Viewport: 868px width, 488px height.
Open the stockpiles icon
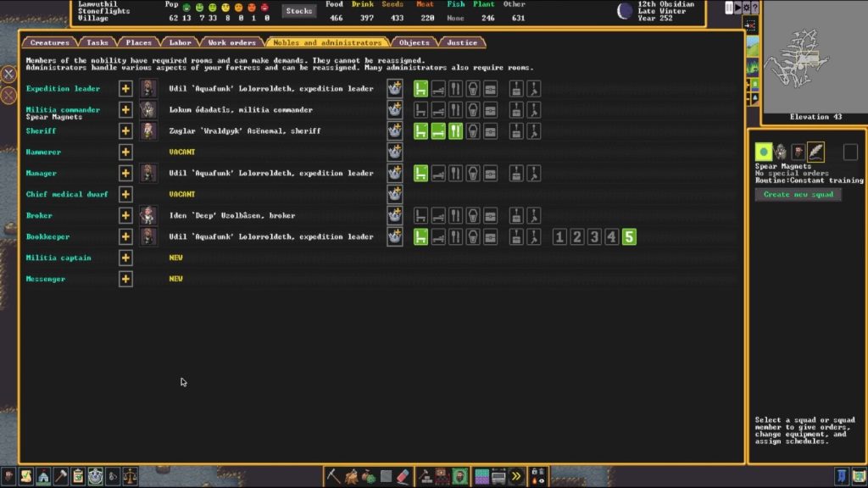442,476
